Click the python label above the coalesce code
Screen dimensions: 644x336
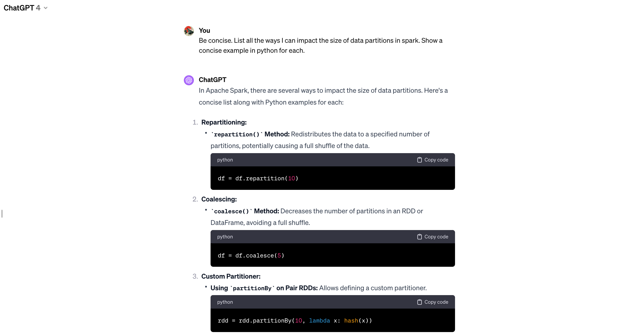tap(225, 237)
